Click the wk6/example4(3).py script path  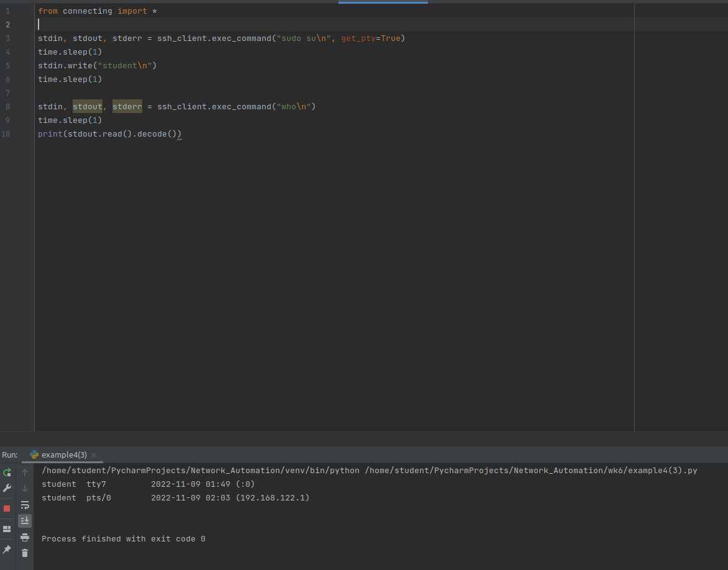tap(531, 471)
